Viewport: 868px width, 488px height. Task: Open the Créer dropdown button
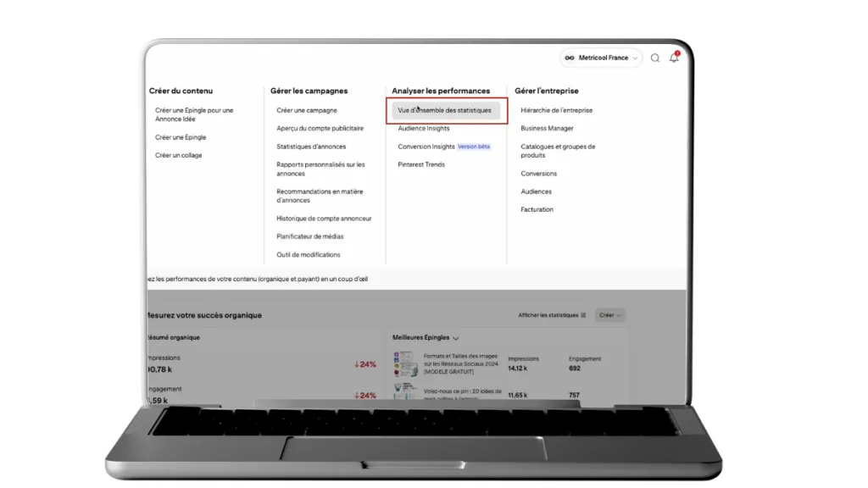tap(610, 315)
